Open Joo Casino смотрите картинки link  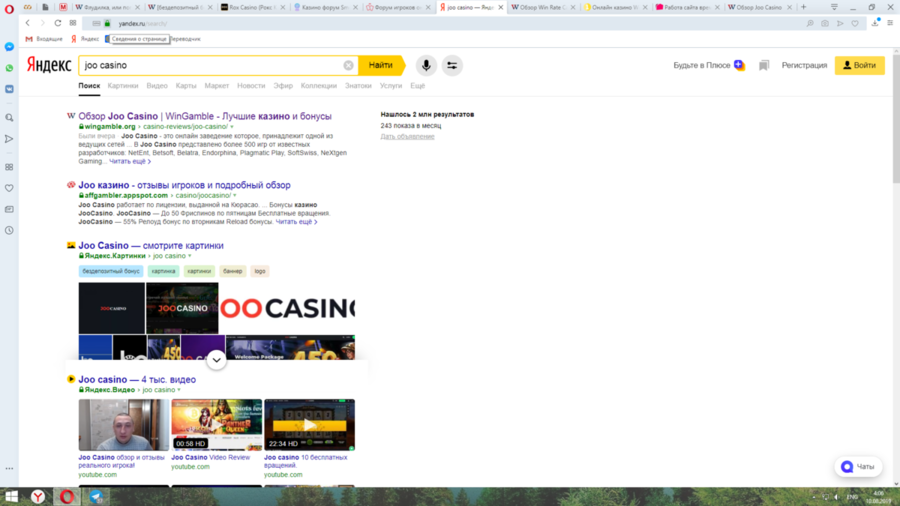151,246
